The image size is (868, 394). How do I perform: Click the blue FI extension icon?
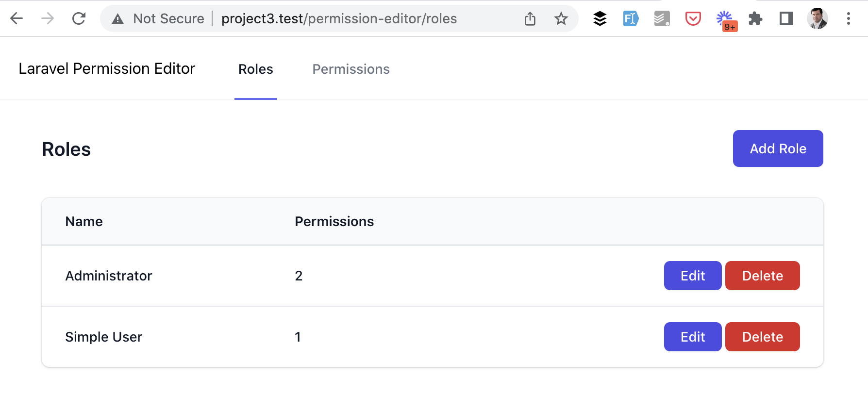pos(631,19)
